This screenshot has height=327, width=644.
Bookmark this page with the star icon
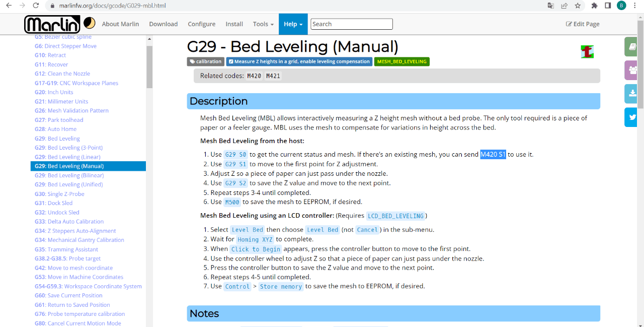[578, 6]
